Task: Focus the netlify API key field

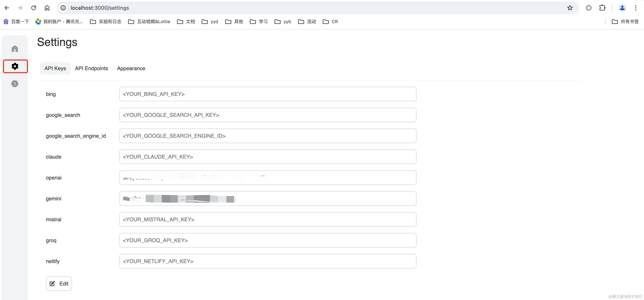Action: [267, 261]
